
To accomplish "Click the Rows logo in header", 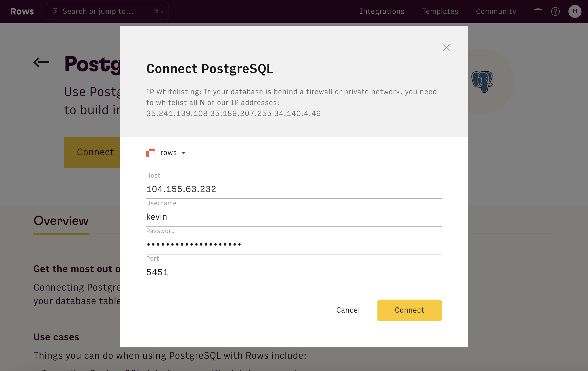I will pos(22,11).
